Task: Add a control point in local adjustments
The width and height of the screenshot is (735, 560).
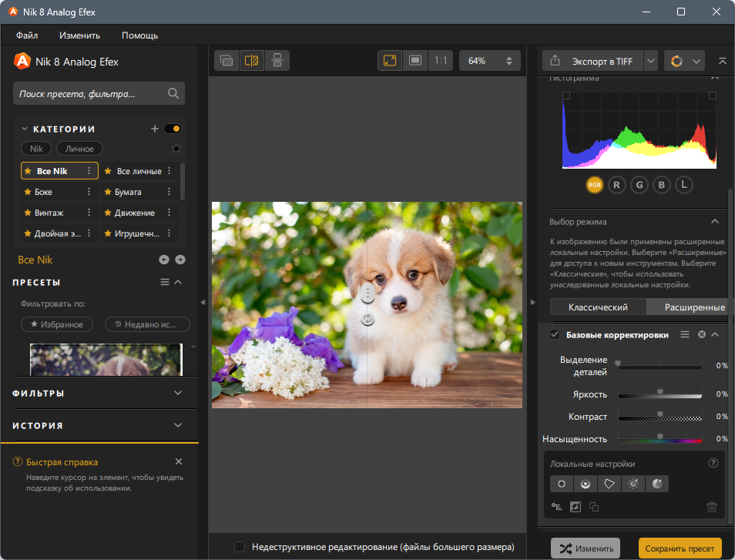Action: pyautogui.click(x=562, y=484)
